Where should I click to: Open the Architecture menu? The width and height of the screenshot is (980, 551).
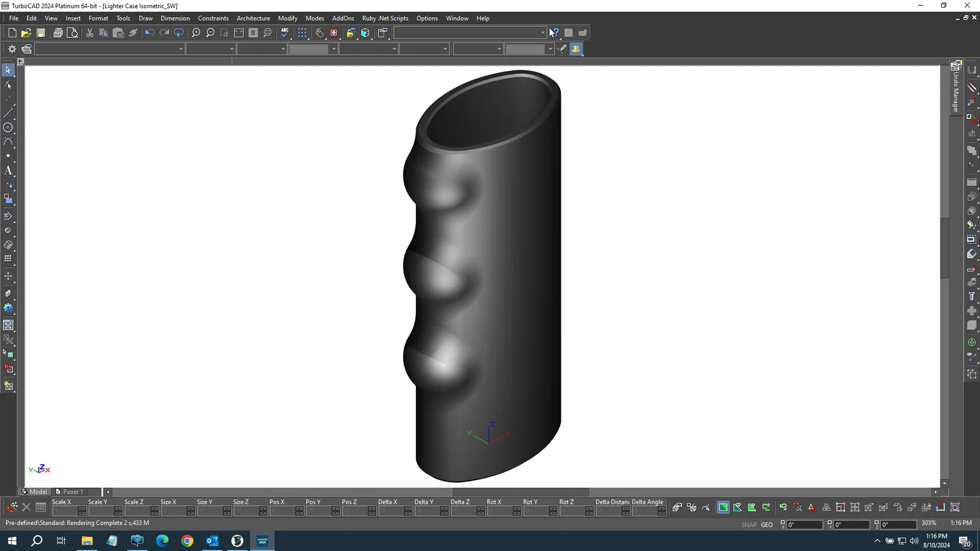click(x=253, y=18)
